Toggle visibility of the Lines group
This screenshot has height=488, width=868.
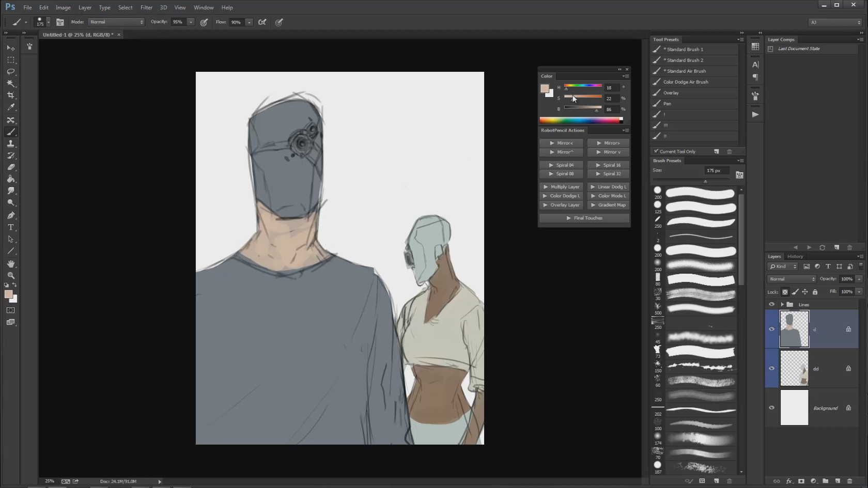pyautogui.click(x=771, y=304)
